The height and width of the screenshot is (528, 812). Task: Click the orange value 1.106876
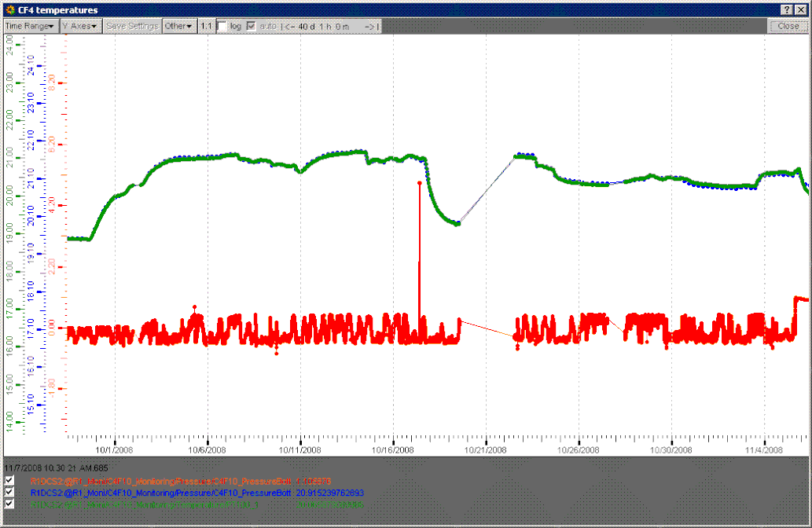click(314, 482)
